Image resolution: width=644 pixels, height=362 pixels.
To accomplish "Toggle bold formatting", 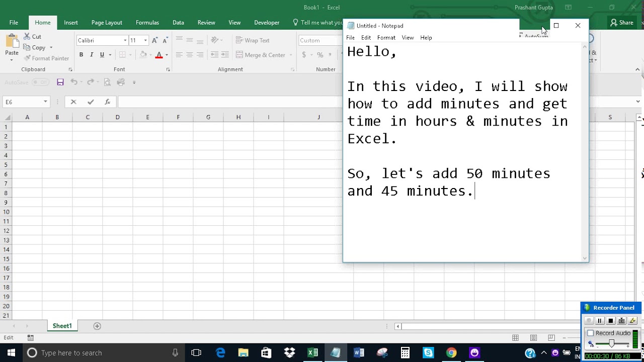I will pos(81,55).
